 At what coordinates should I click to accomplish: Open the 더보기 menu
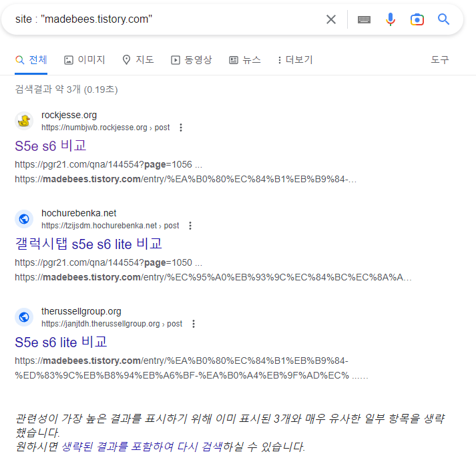point(295,60)
